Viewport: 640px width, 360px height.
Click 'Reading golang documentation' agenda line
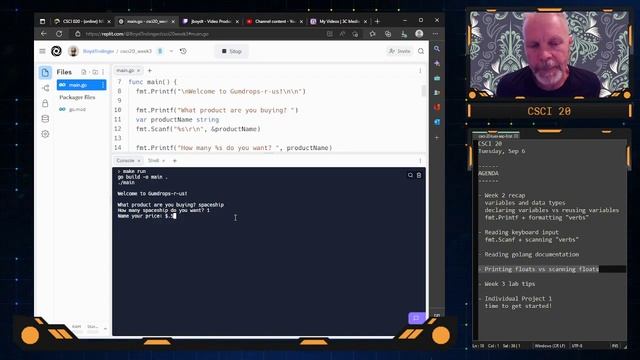click(x=531, y=254)
